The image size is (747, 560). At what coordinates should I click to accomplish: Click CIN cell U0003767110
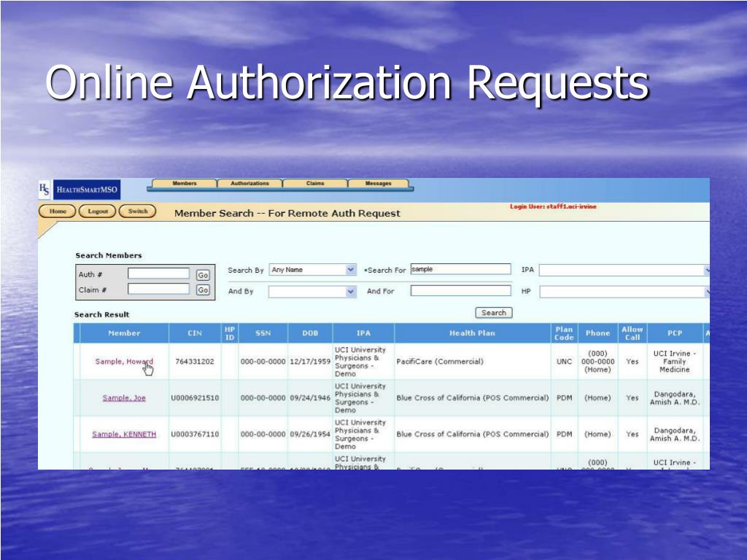195,435
